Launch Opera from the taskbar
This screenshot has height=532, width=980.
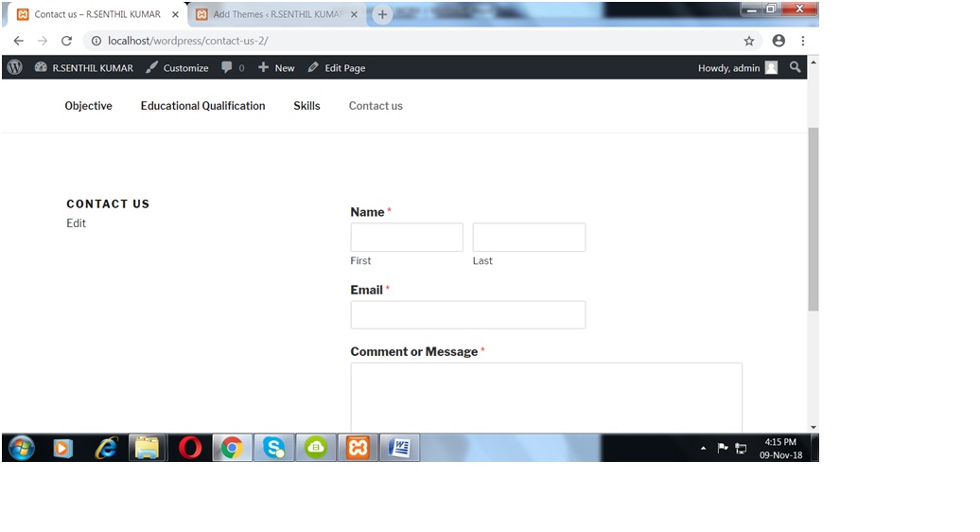(x=190, y=448)
